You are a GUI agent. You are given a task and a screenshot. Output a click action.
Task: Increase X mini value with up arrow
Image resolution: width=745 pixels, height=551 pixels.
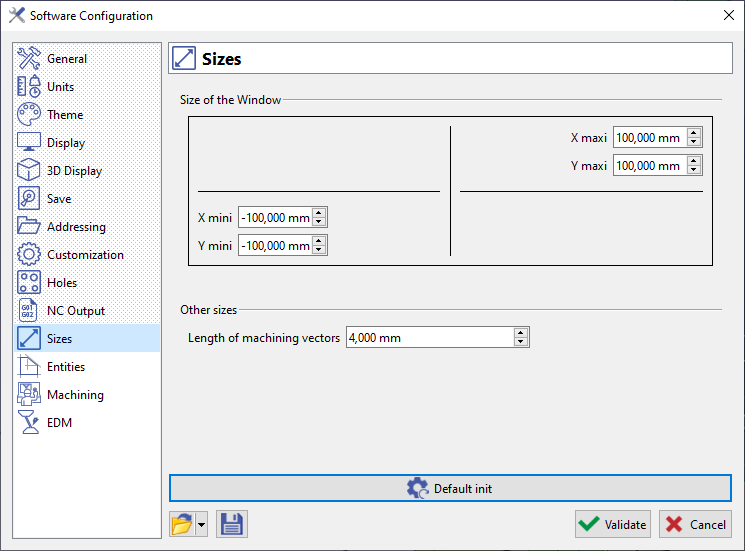pyautogui.click(x=319, y=213)
